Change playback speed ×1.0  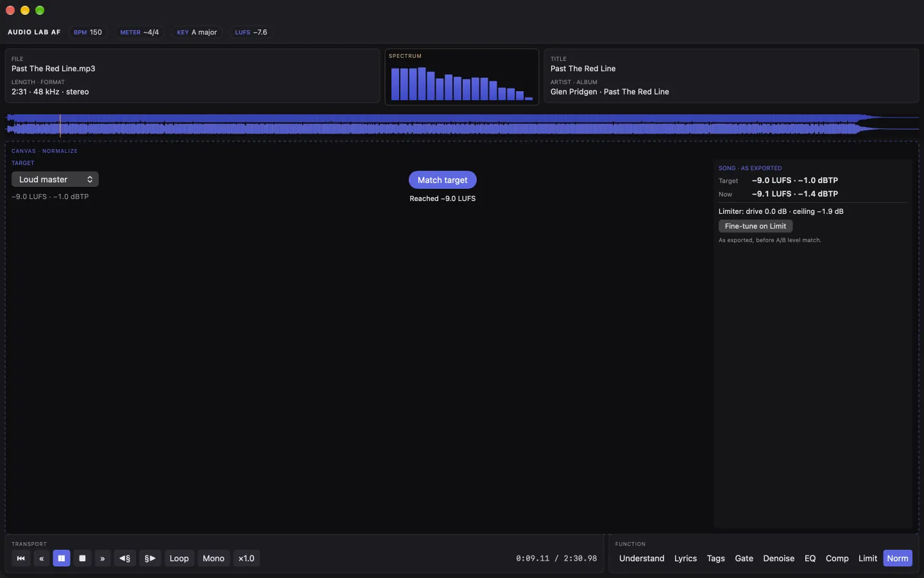pos(246,558)
